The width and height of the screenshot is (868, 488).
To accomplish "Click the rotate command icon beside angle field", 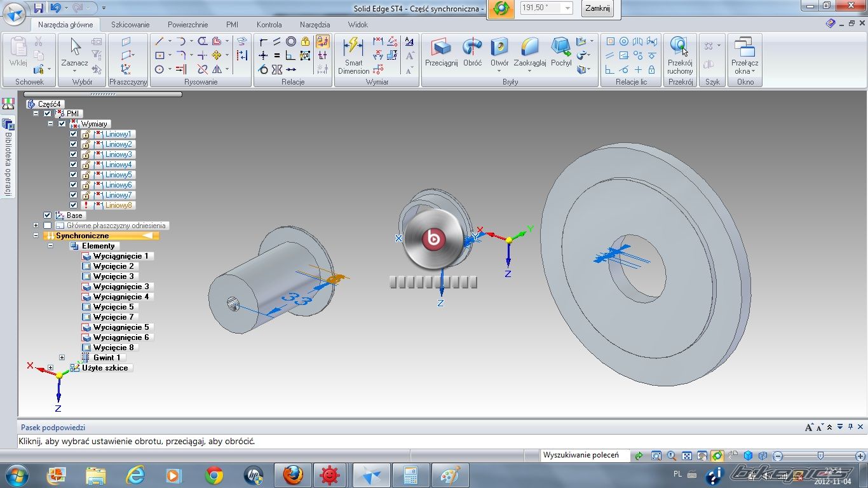I will 502,8.
